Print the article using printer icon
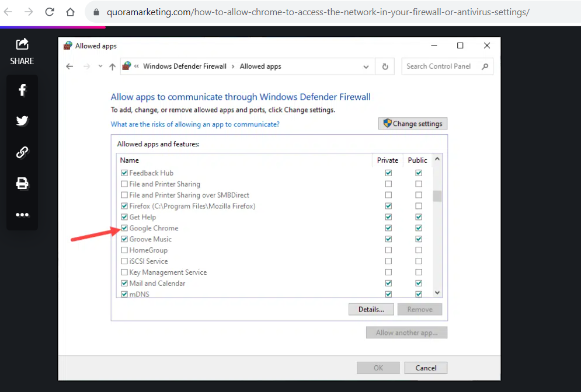This screenshot has height=392, width=581. pos(22,183)
